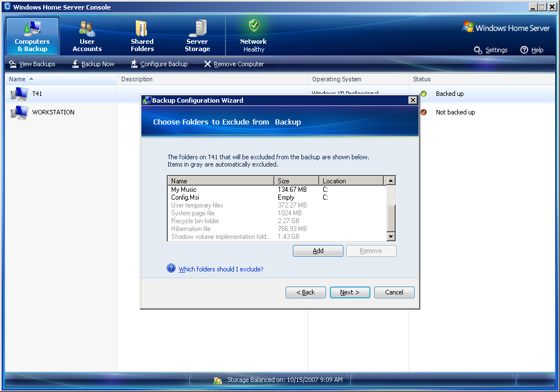This screenshot has height=392, width=560.
Task: Start Backup Now from the toolbar
Action: (93, 64)
